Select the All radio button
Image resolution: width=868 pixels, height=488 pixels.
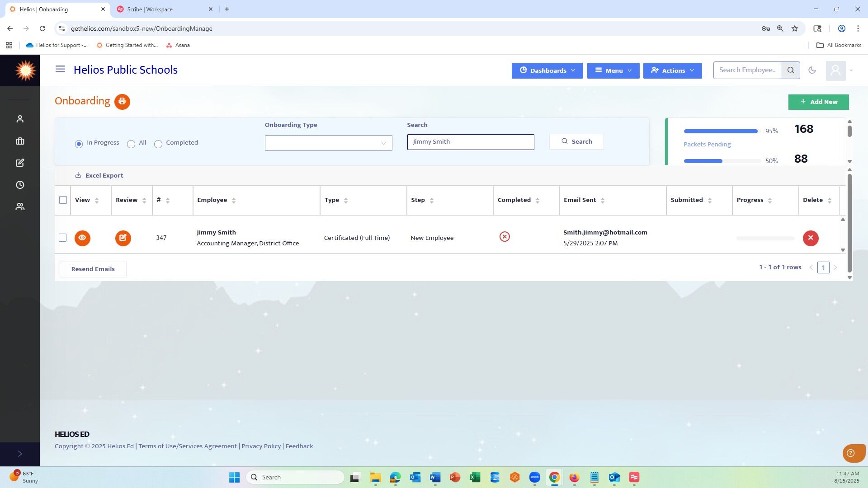point(131,144)
